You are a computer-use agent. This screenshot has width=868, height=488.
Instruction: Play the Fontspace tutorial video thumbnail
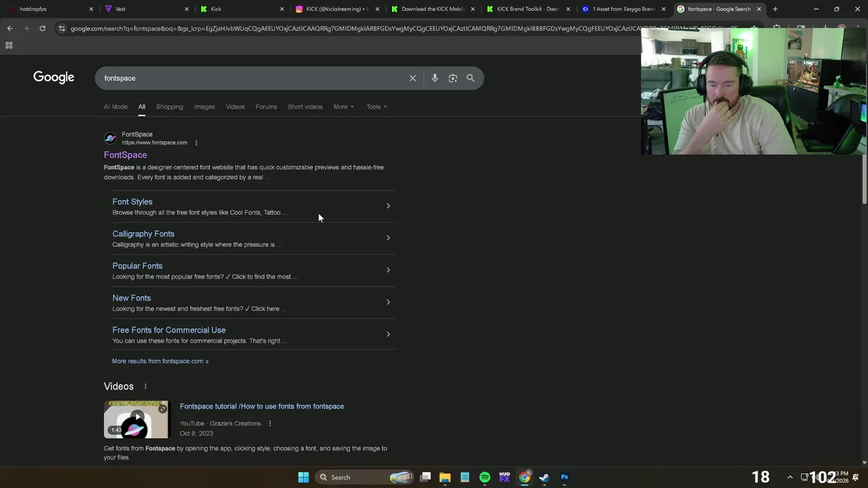coord(136,420)
